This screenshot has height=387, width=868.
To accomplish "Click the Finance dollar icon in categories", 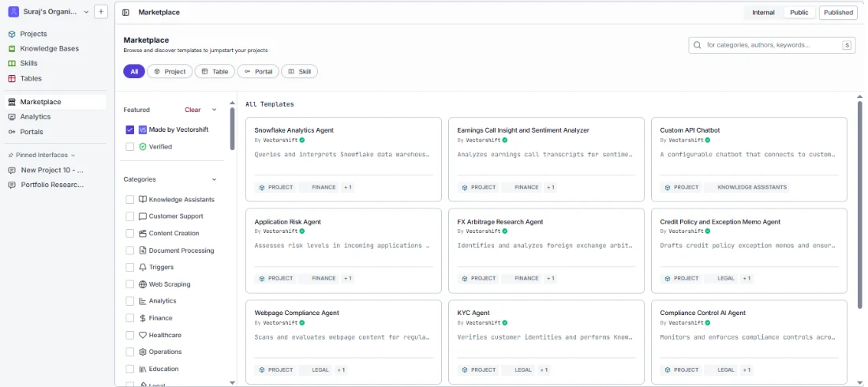I will (x=143, y=318).
